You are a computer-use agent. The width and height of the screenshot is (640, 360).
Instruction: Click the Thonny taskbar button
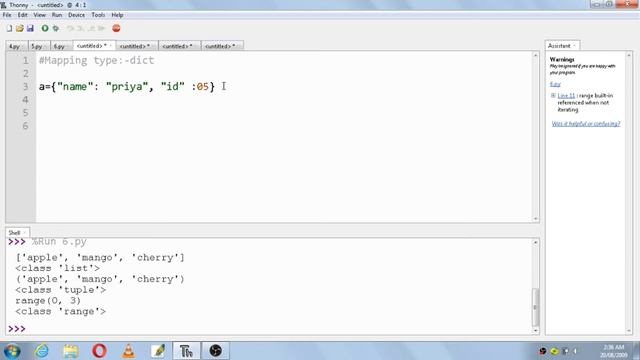[x=186, y=351]
